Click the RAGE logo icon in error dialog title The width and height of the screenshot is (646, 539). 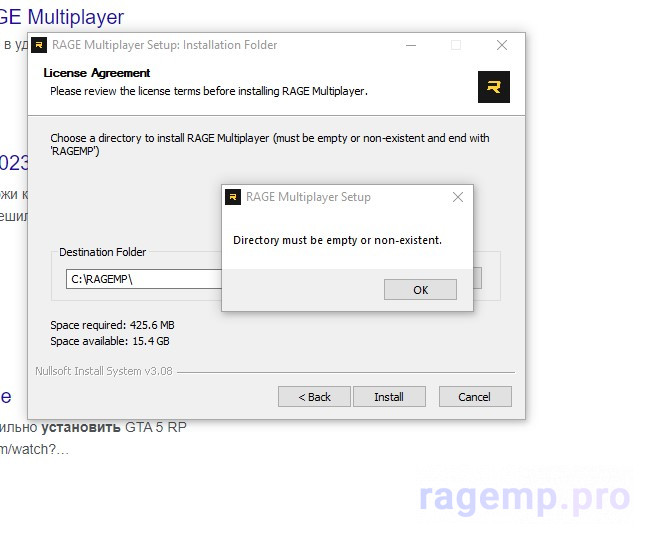coord(233,197)
